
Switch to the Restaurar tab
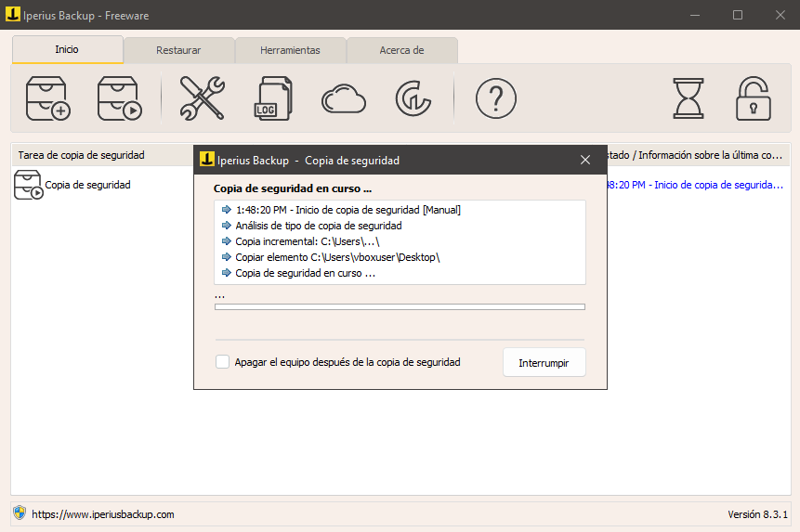coord(178,50)
